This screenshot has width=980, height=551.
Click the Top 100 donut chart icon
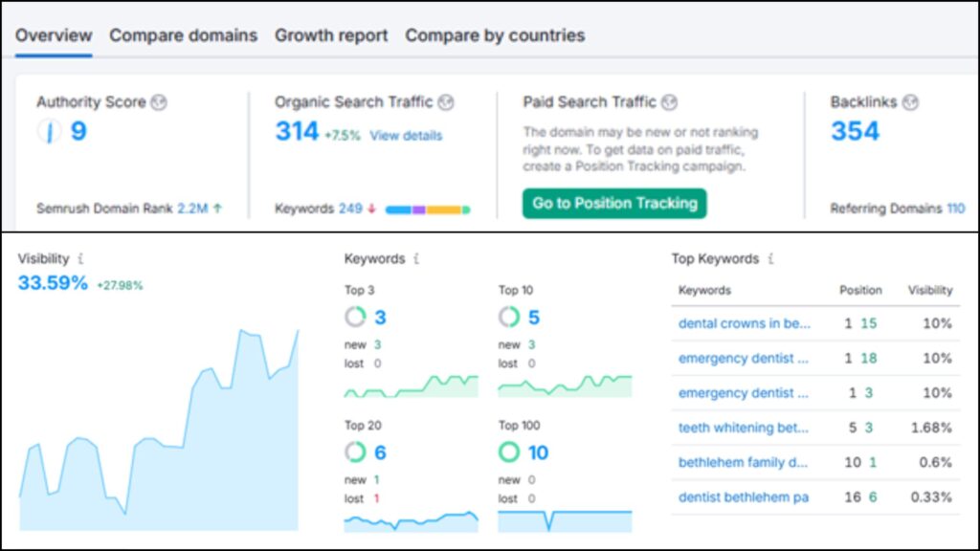[x=509, y=452]
